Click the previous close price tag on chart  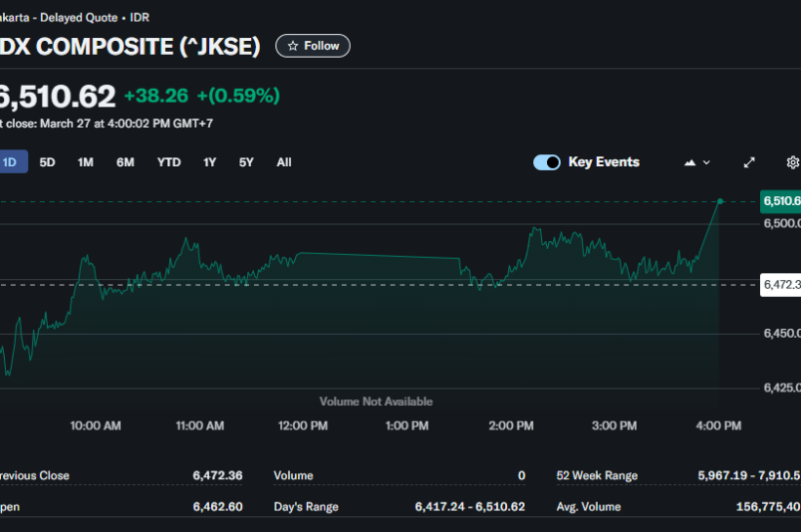coord(780,284)
